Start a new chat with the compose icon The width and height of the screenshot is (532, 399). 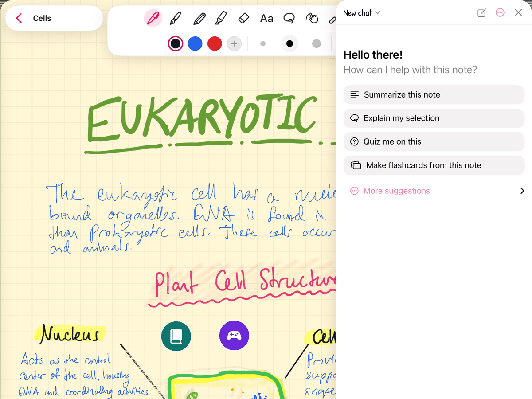(x=481, y=13)
